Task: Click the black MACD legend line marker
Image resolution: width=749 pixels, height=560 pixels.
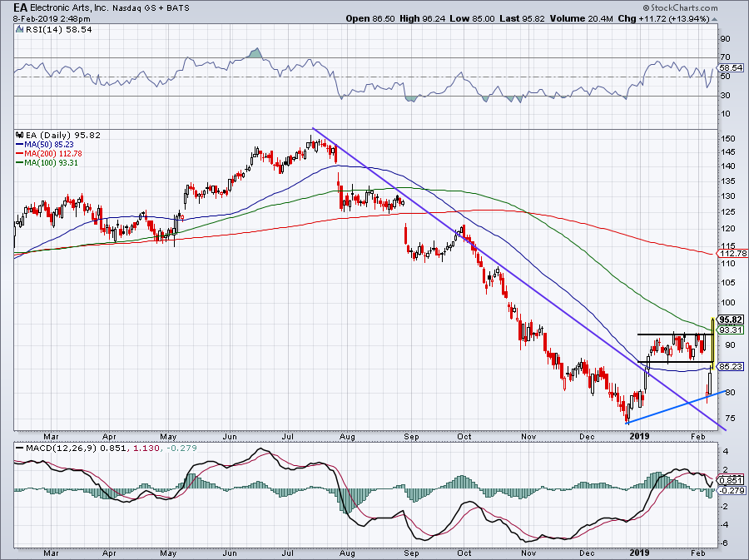Action: (x=20, y=448)
